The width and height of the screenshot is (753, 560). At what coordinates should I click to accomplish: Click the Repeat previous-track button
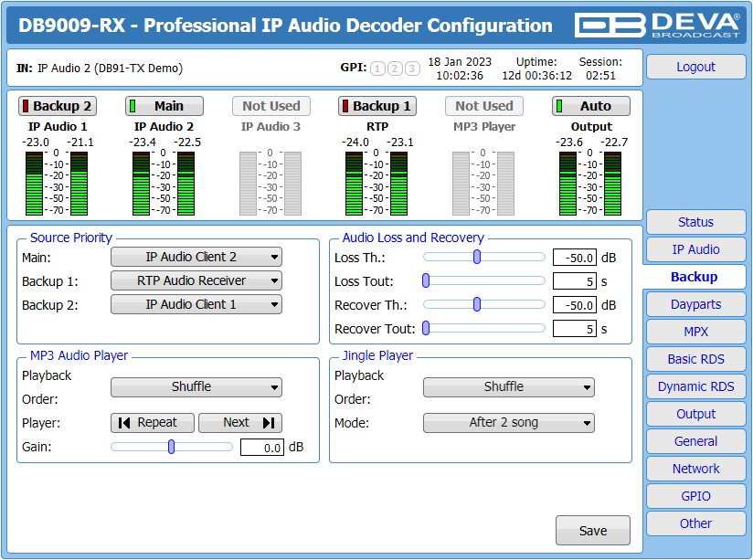pos(153,423)
